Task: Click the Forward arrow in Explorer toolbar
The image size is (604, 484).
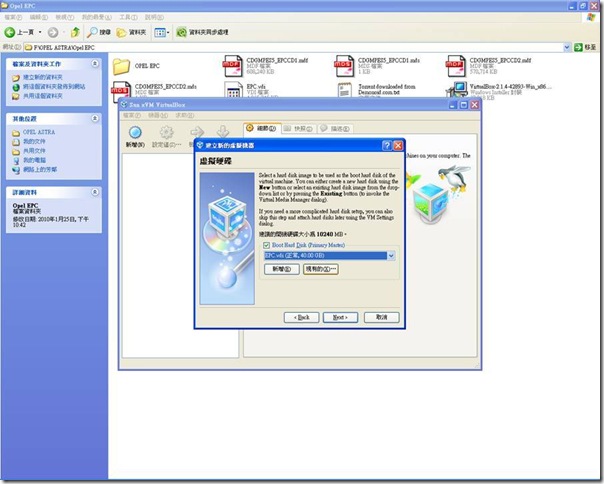Action: (53, 32)
